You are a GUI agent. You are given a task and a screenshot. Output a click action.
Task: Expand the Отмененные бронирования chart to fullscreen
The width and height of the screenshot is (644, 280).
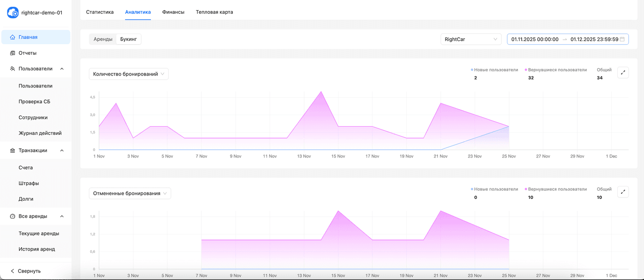click(623, 192)
